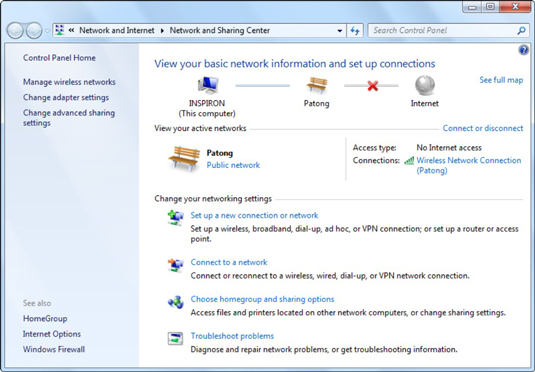Image resolution: width=535 pixels, height=372 pixels.
Task: Expand the address bar history dropdown arrow
Action: point(339,31)
